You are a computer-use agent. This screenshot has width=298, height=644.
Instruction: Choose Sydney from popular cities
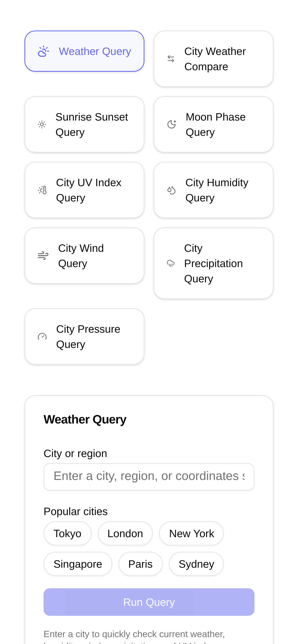(196, 564)
